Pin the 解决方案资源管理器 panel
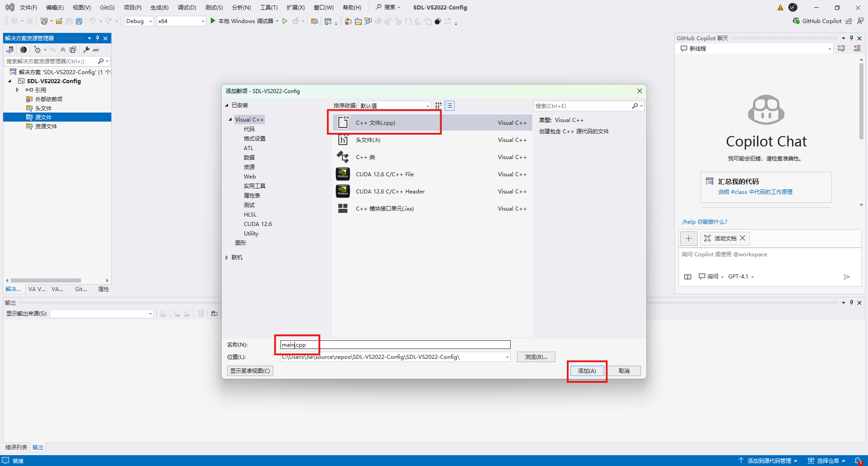 pyautogui.click(x=97, y=38)
